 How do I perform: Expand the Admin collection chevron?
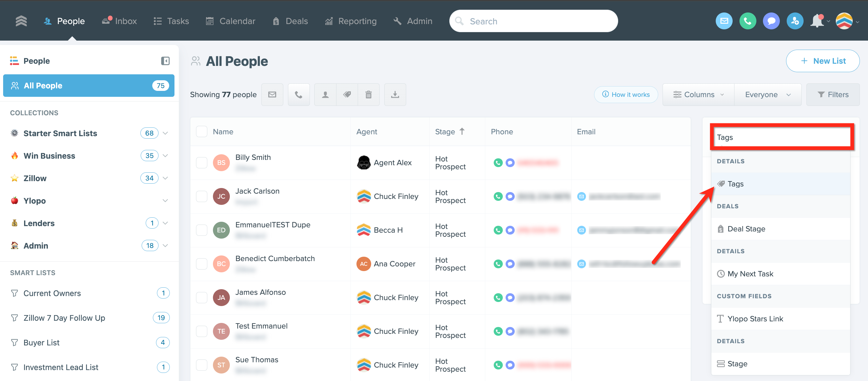[x=165, y=246]
